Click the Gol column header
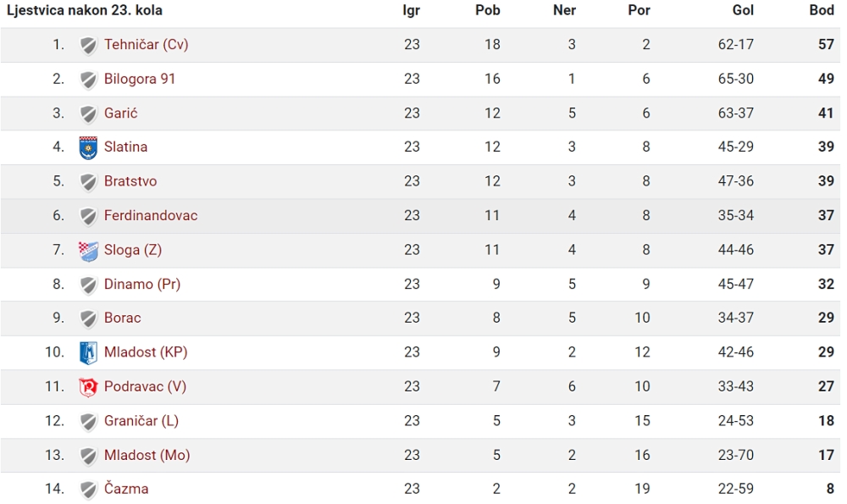The image size is (847, 504). click(x=743, y=10)
